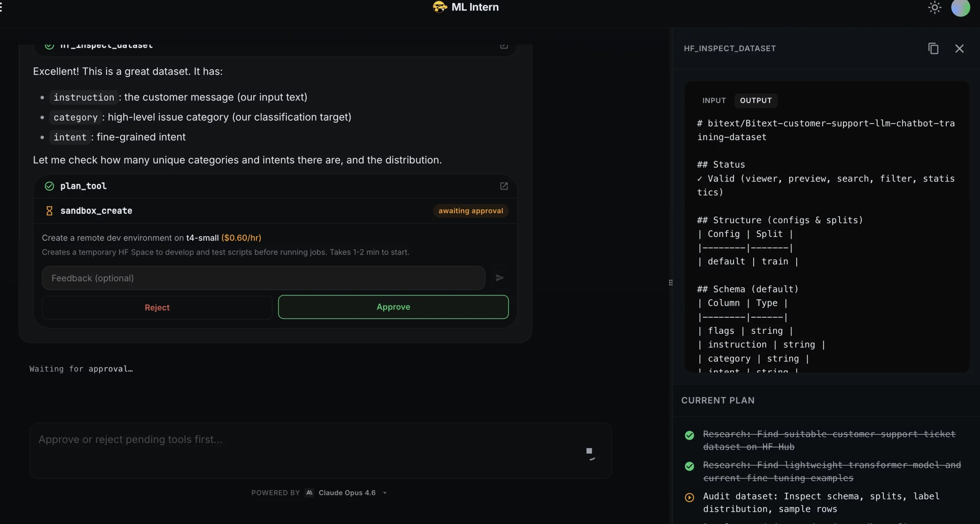Image resolution: width=980 pixels, height=524 pixels.
Task: Select the Audit dataset plan item text
Action: pyautogui.click(x=821, y=503)
